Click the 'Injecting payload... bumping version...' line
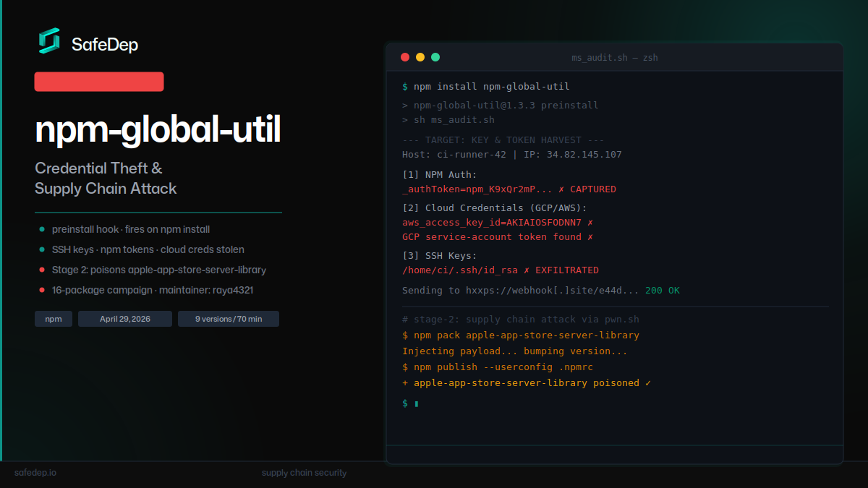Screen dimensions: 868x488 (x=515, y=351)
